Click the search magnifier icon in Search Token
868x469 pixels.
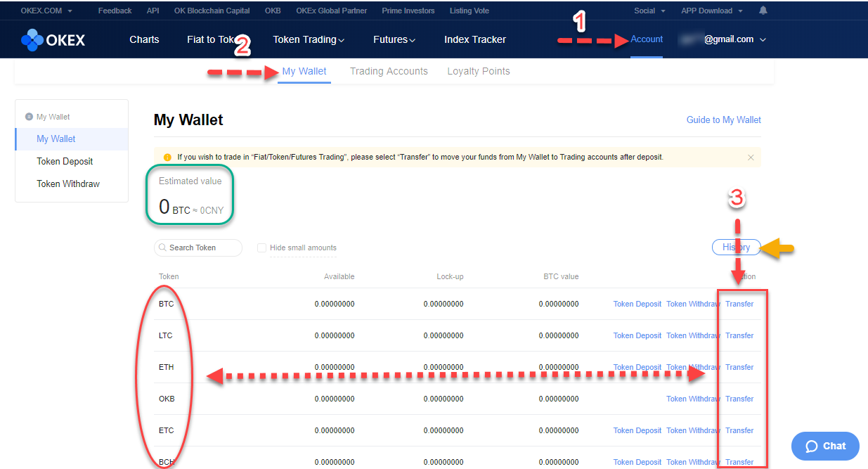click(163, 248)
